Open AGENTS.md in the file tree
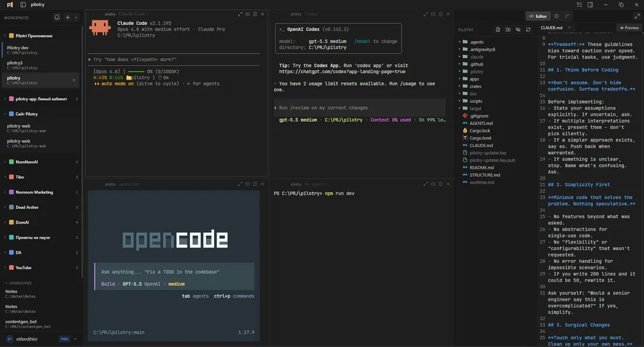Viewport: 644px width, 347px height. 481,123
